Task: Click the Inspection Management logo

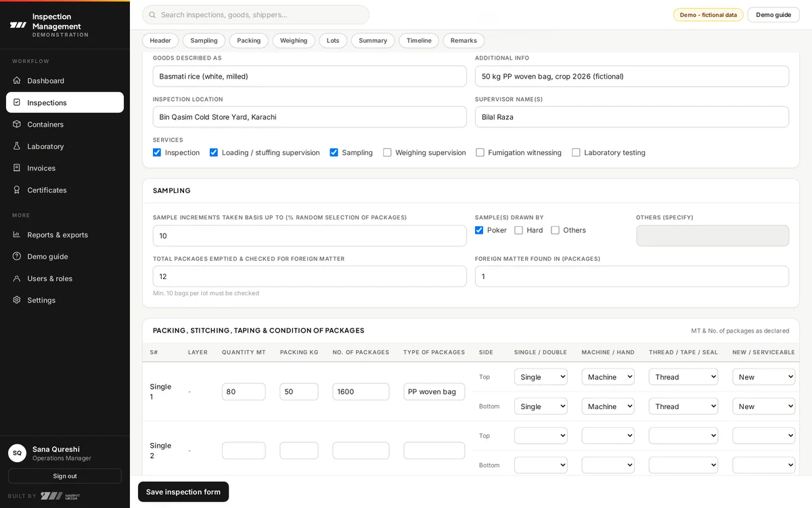Action: coord(18,25)
